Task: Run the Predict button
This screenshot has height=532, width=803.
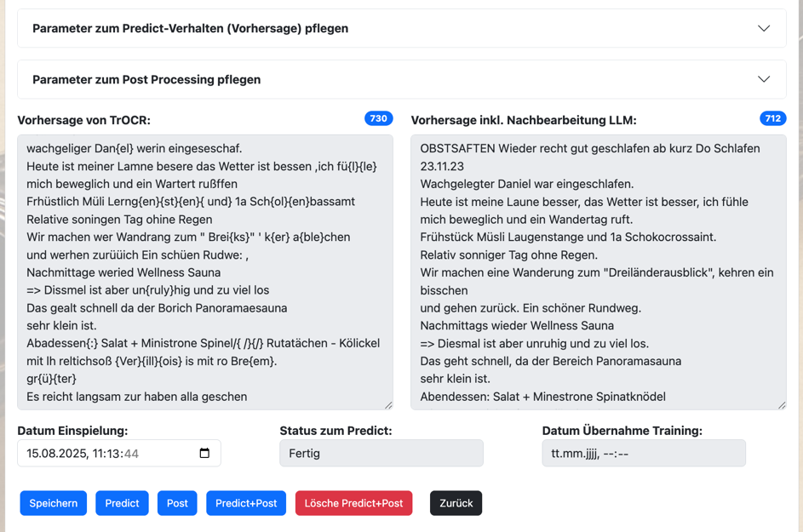Action: (x=122, y=503)
